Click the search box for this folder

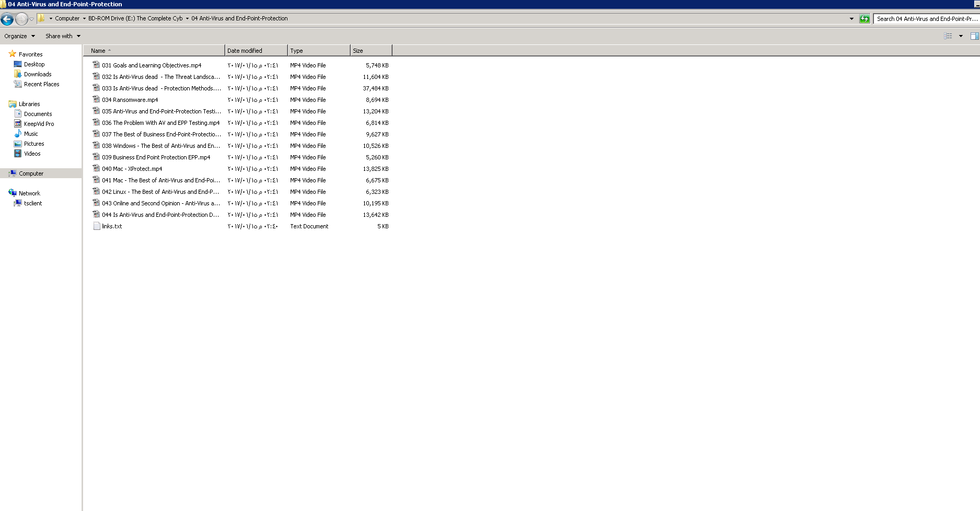[926, 19]
